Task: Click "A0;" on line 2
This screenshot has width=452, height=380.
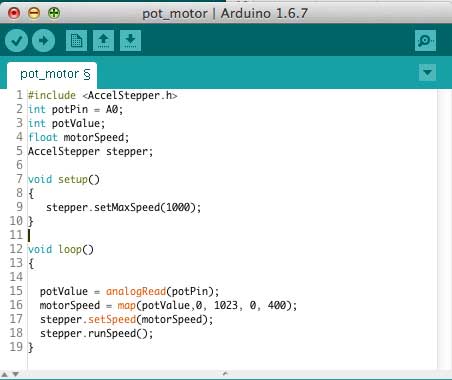Action: pyautogui.click(x=114, y=109)
